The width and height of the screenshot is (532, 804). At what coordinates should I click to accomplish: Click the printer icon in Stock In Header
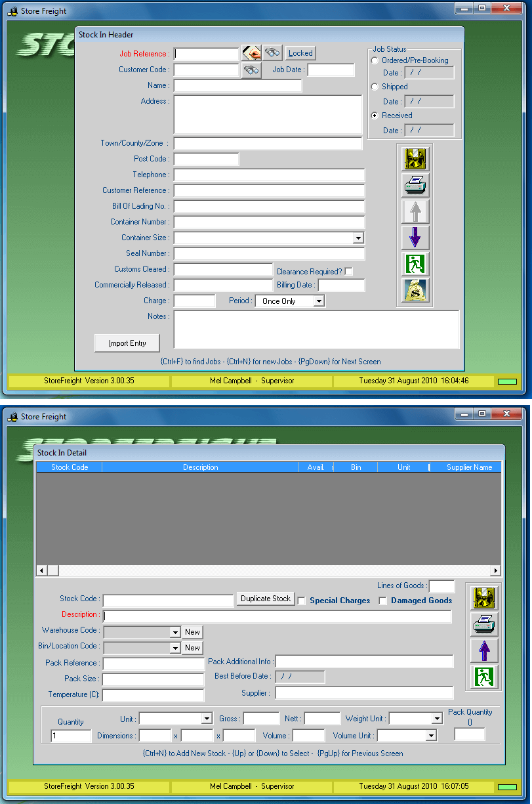[415, 186]
